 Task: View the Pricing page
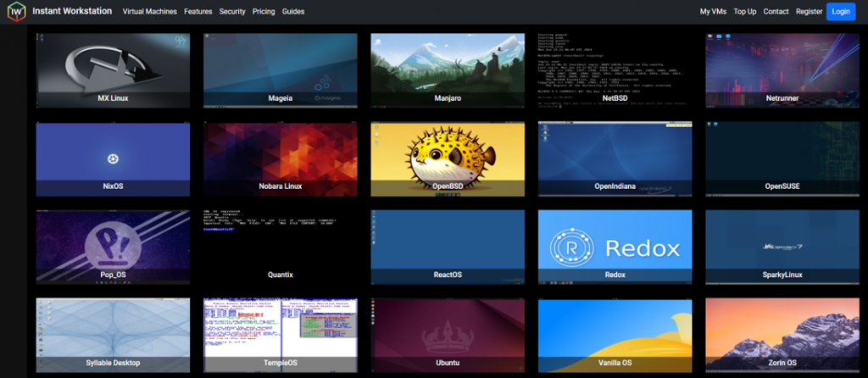coord(264,12)
